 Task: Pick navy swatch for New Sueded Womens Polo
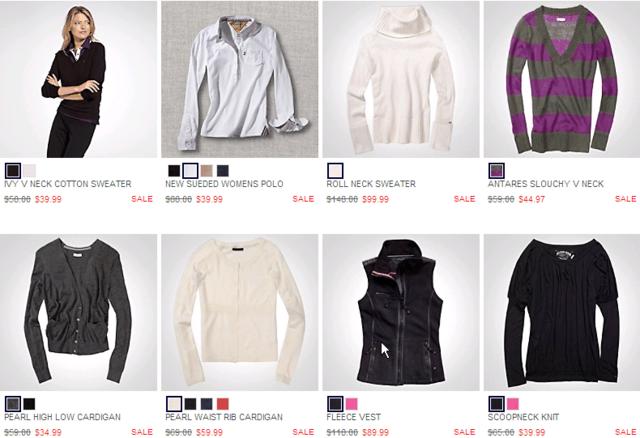(x=223, y=171)
